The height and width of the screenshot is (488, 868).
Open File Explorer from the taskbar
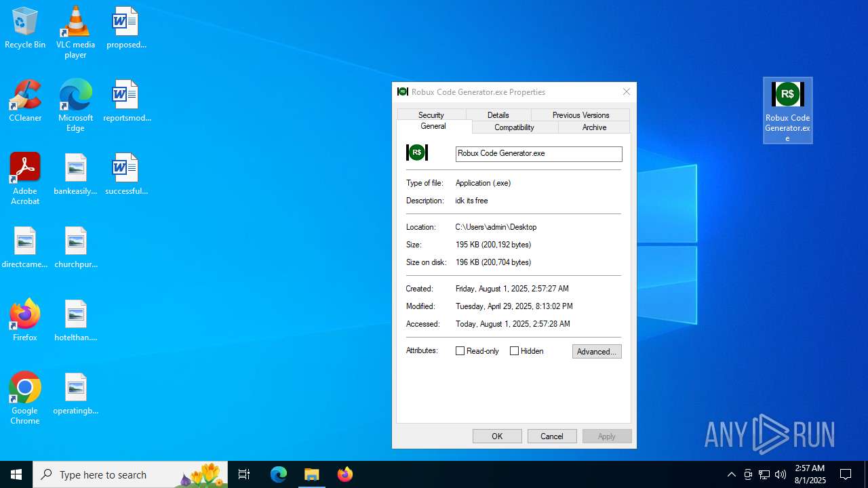(x=312, y=474)
